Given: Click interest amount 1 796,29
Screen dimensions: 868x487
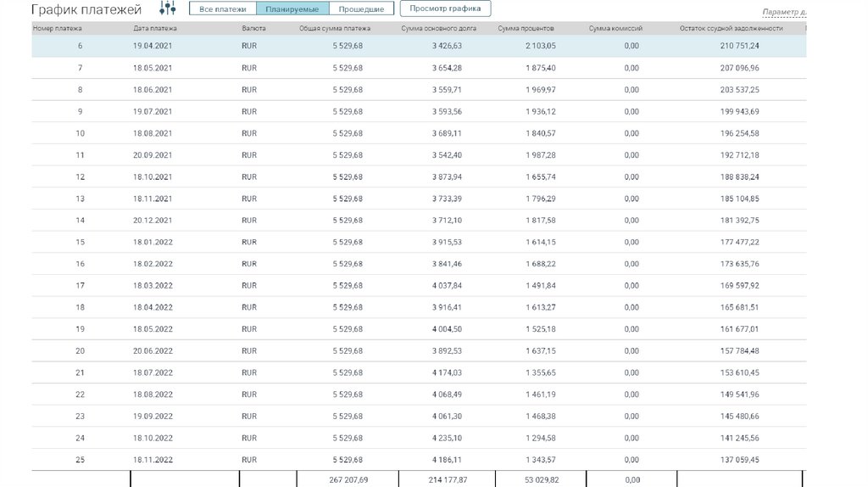Looking at the screenshot, I should coord(541,199).
